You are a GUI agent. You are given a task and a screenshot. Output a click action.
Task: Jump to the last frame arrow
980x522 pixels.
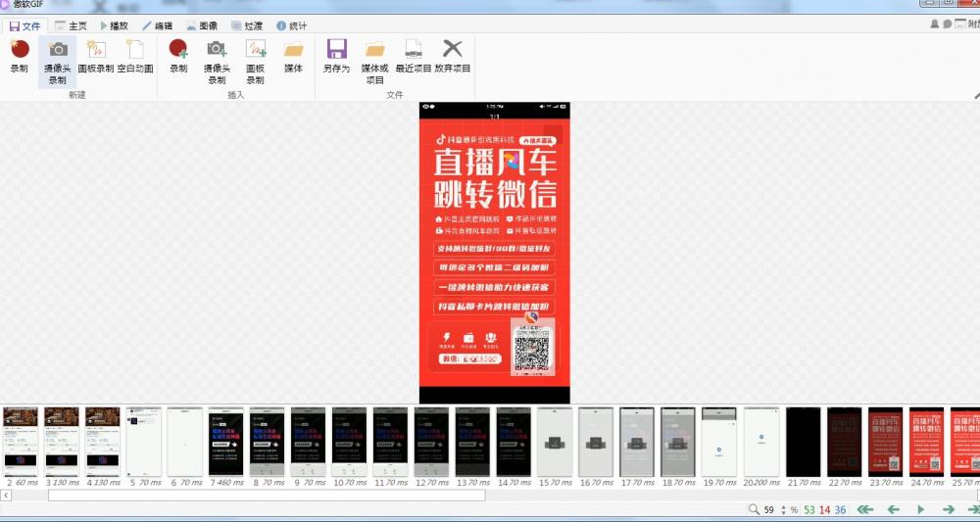[x=974, y=509]
